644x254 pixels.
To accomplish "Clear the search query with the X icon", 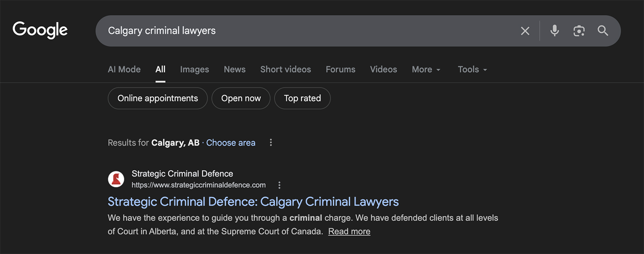I will click(x=525, y=31).
